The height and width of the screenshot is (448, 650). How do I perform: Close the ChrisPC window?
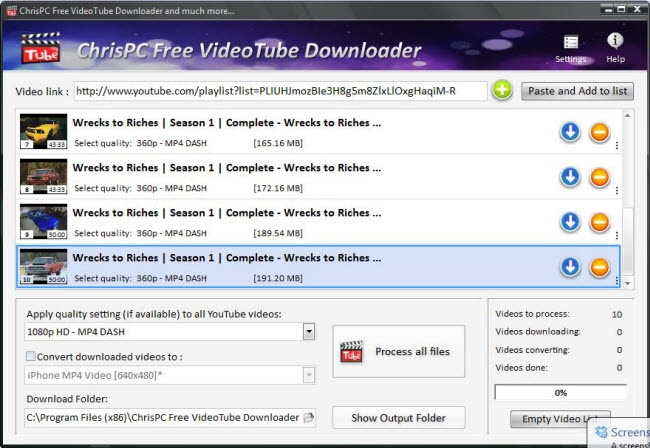(x=637, y=9)
